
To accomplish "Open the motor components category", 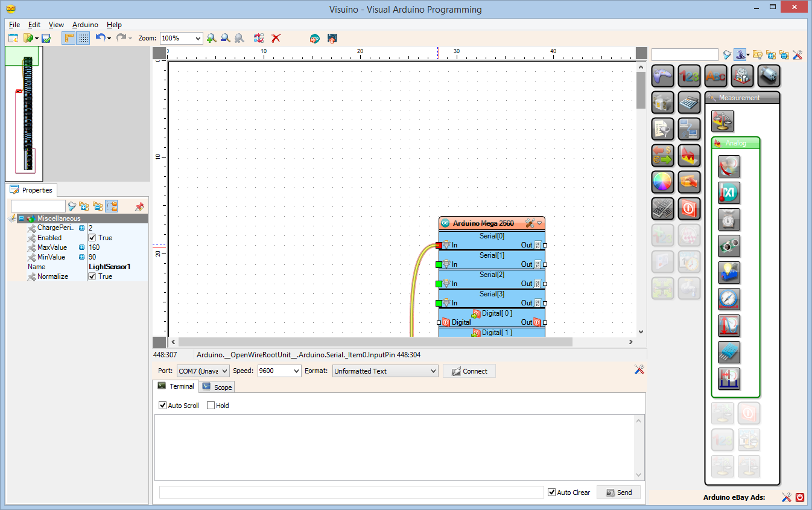I will click(769, 76).
